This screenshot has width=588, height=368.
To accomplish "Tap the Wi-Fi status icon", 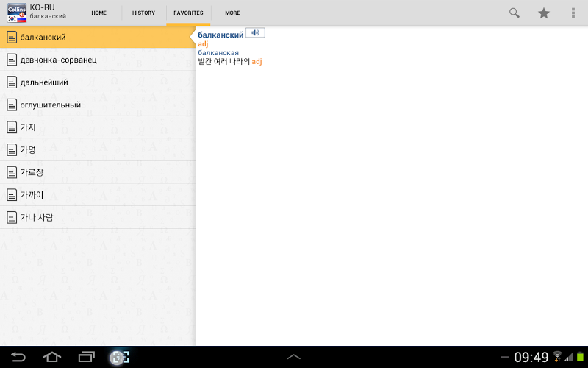I will click(557, 357).
